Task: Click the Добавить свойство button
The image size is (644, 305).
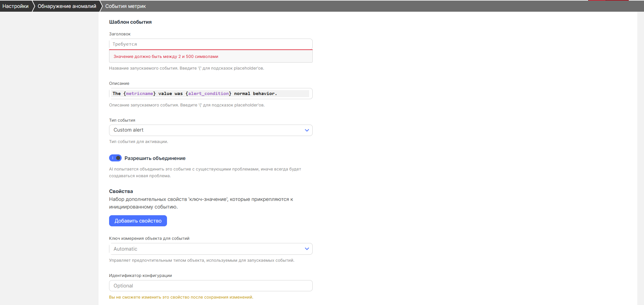Action: tap(138, 221)
